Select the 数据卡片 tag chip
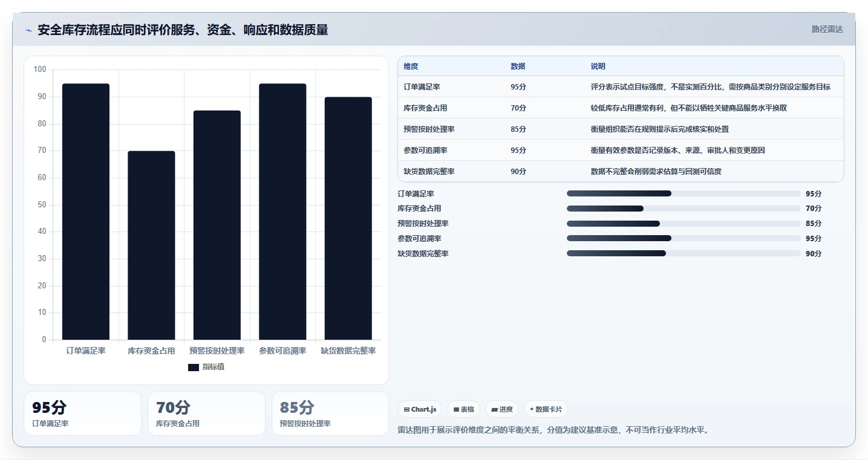Image resolution: width=868 pixels, height=460 pixels. click(546, 409)
